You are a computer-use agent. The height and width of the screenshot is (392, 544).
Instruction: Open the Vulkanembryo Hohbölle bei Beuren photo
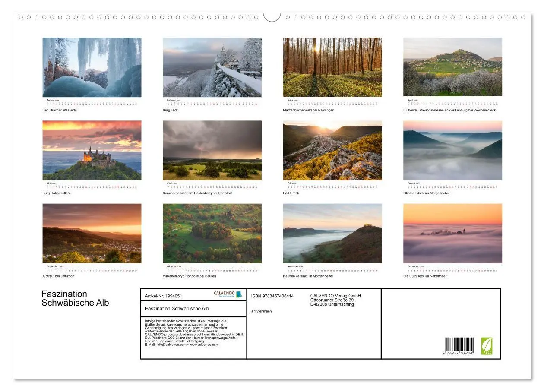click(212, 233)
